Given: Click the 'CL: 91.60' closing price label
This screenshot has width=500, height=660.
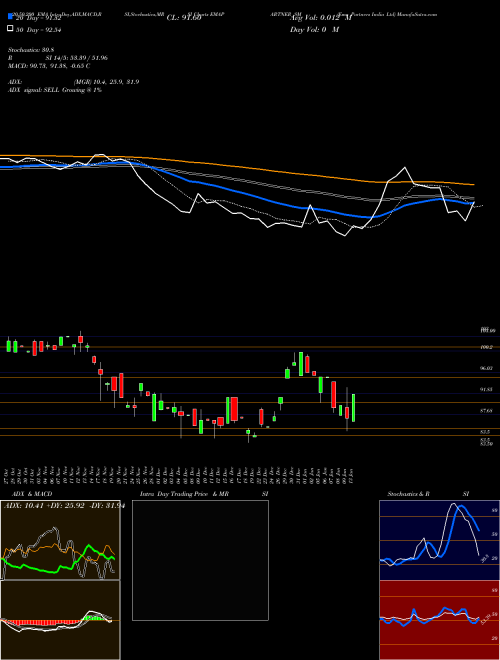Looking at the screenshot, I should (184, 18).
